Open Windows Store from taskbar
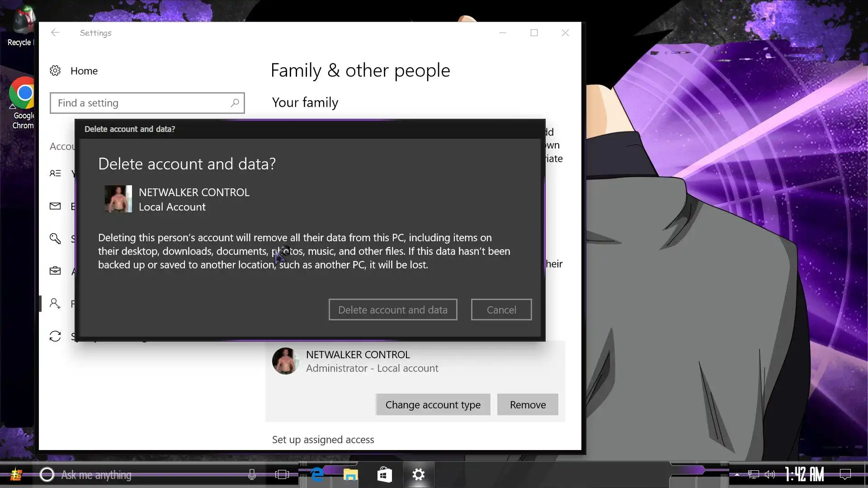868x488 pixels. [x=384, y=475]
